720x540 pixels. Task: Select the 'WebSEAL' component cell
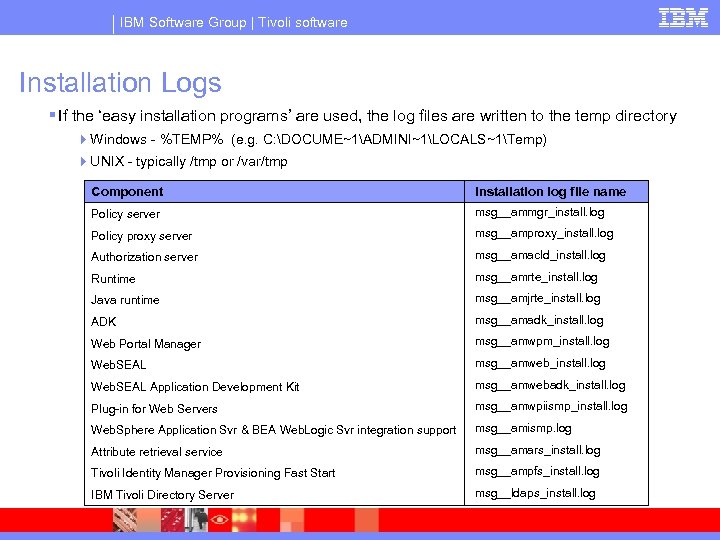coord(118,365)
